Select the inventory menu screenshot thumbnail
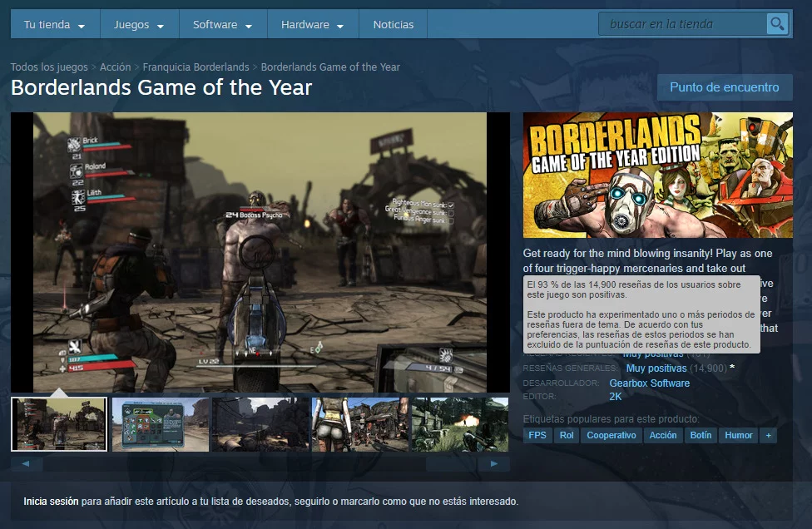The image size is (812, 529). click(161, 424)
